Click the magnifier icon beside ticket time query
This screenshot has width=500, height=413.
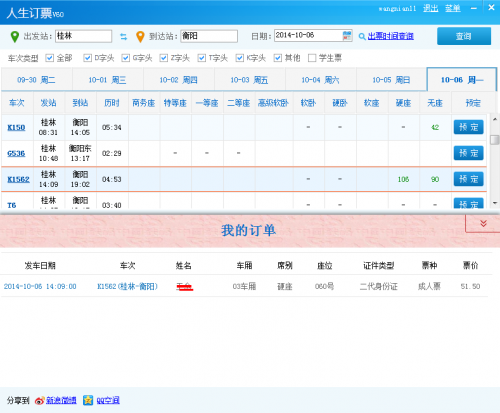362,36
